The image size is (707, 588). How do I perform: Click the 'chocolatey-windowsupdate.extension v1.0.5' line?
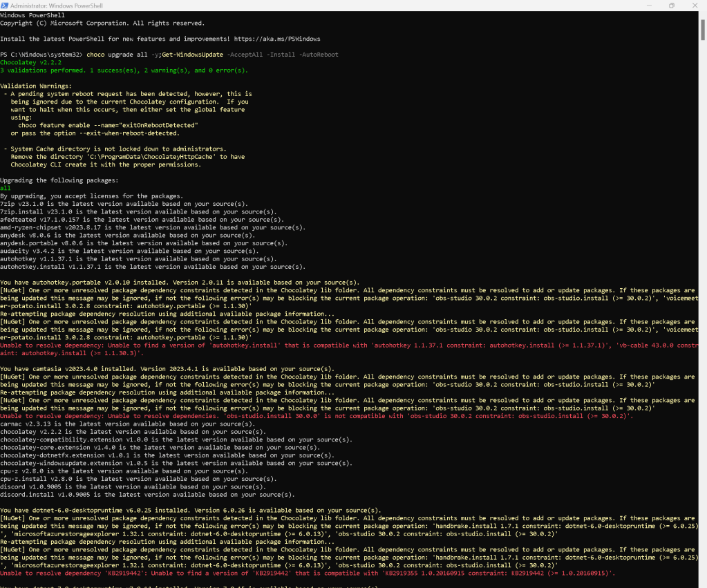176,464
